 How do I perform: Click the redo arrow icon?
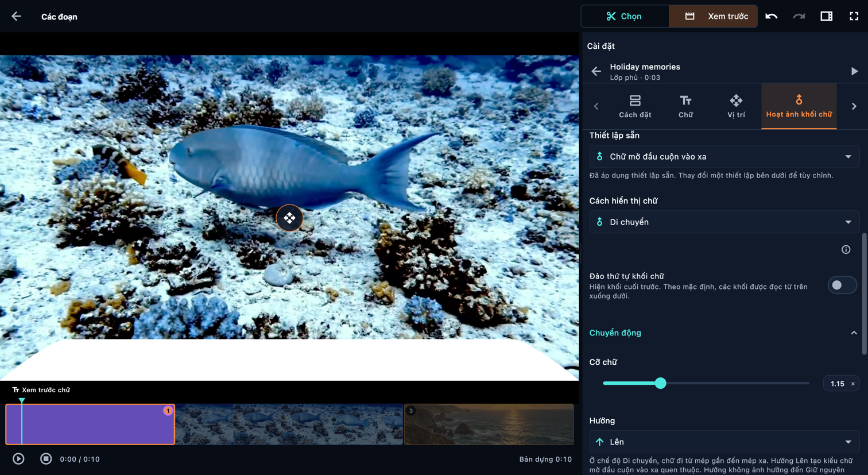799,16
